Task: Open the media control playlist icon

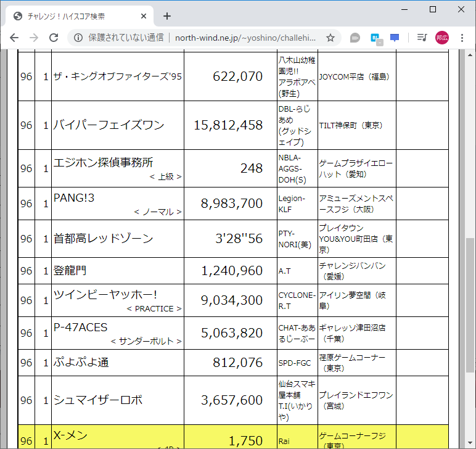Action: click(x=422, y=38)
